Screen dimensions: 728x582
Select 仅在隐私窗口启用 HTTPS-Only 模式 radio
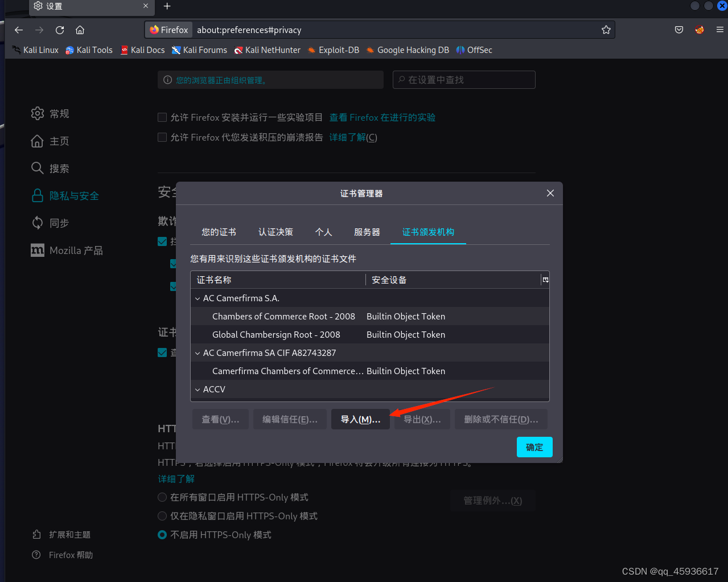click(162, 516)
